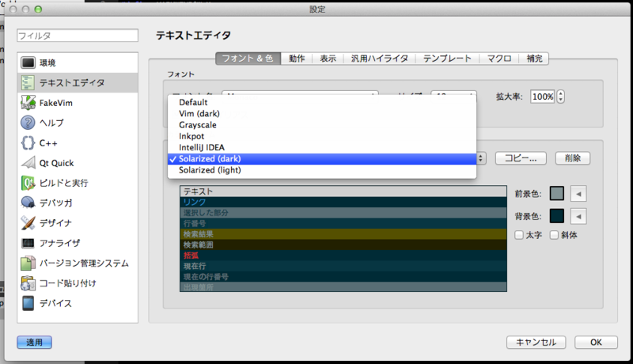
Task: Click the OK button
Action: click(596, 342)
